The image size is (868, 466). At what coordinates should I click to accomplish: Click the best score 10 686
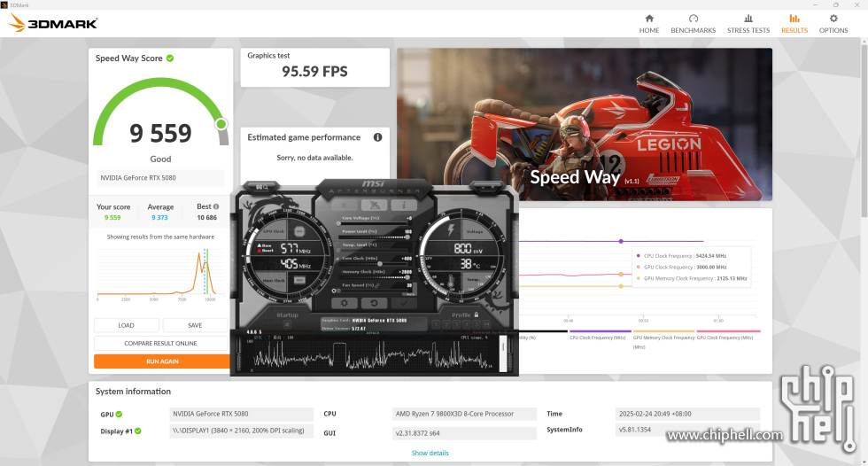(x=207, y=218)
